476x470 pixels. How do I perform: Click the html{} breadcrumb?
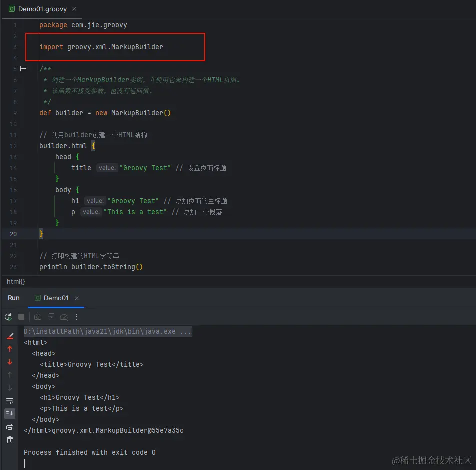[16, 282]
